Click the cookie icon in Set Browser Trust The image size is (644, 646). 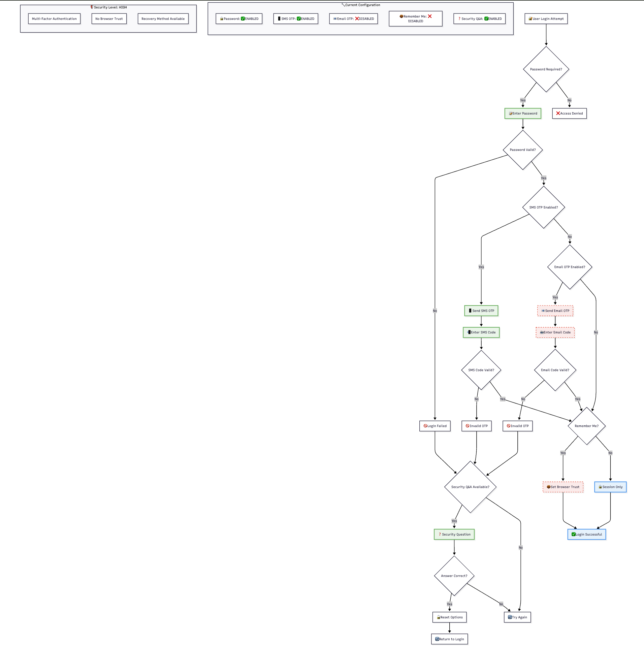tap(549, 487)
